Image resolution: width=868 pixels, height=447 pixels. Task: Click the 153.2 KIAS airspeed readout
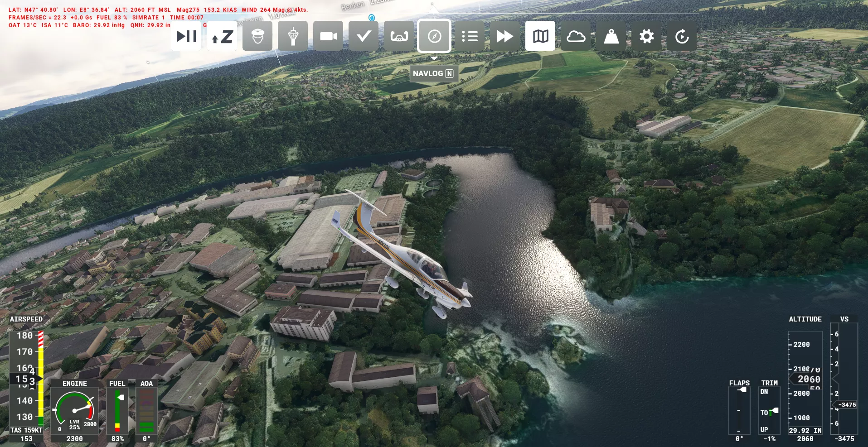click(x=220, y=10)
